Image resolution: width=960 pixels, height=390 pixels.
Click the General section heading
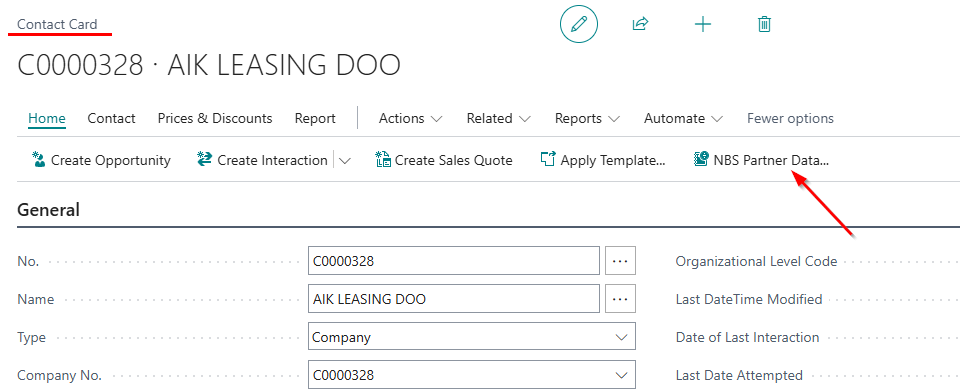pyautogui.click(x=48, y=210)
